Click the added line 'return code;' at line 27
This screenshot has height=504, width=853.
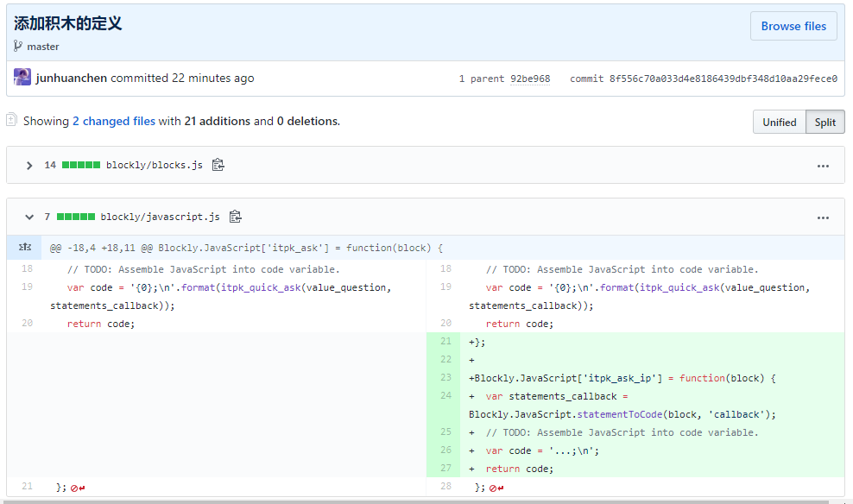tap(652, 469)
